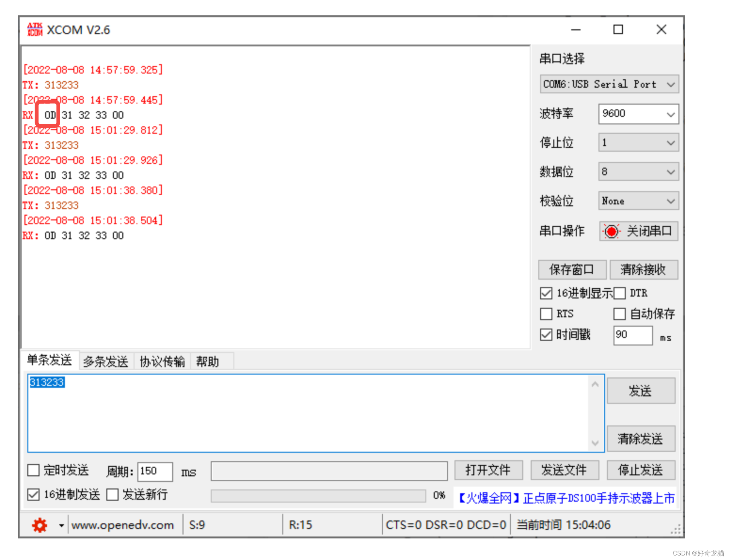This screenshot has width=730, height=560.
Task: Click the R:15 received counter
Action: (300, 525)
